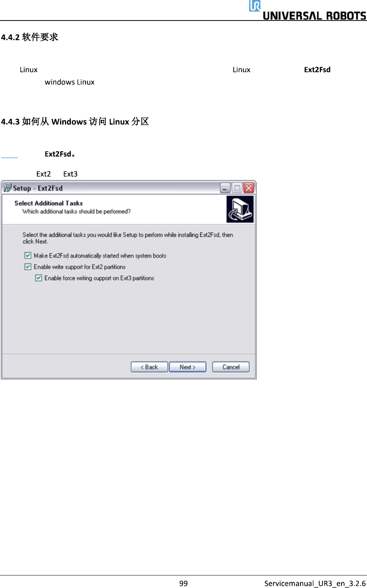The width and height of the screenshot is (367, 588).
Task: Maximize the Ext2Fsd setup window
Action: point(237,188)
